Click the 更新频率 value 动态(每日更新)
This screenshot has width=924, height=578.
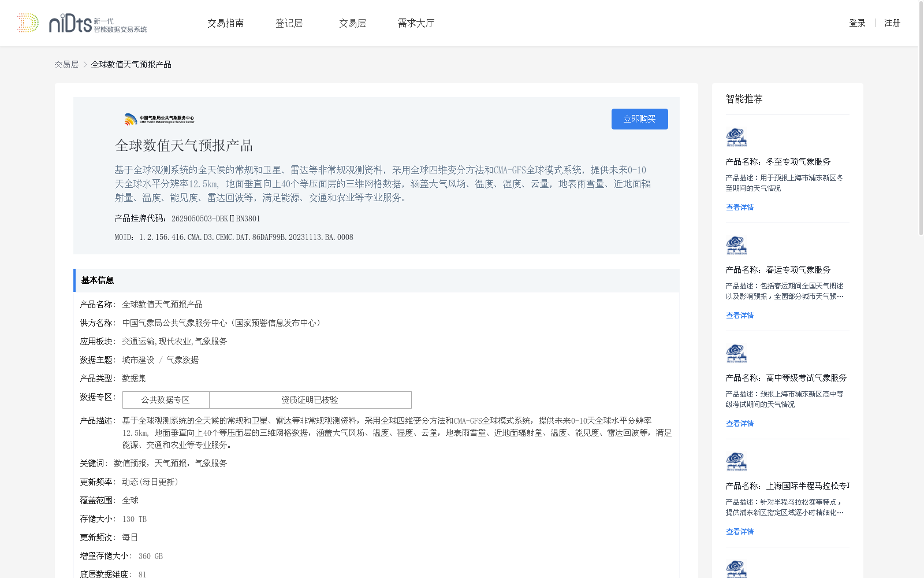(150, 482)
